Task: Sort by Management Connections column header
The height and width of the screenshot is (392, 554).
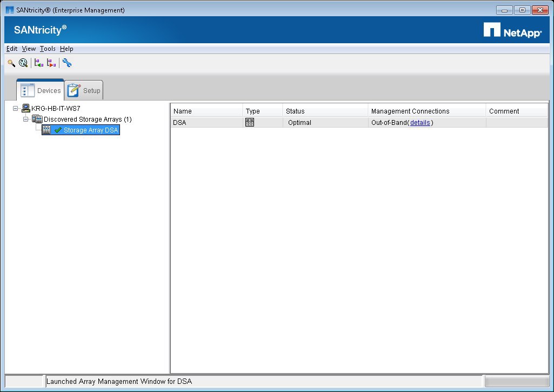Action: click(x=427, y=111)
